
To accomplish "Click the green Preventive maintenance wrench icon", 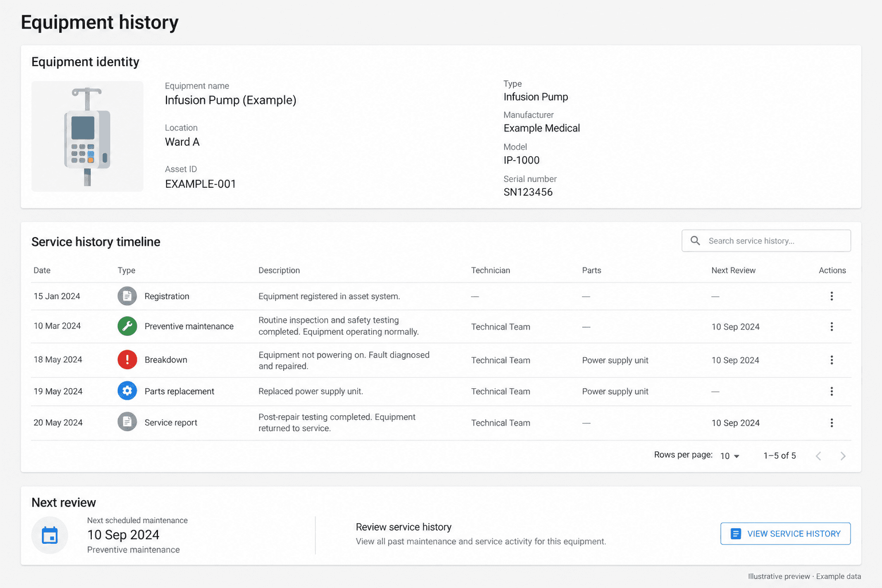I will pyautogui.click(x=127, y=326).
